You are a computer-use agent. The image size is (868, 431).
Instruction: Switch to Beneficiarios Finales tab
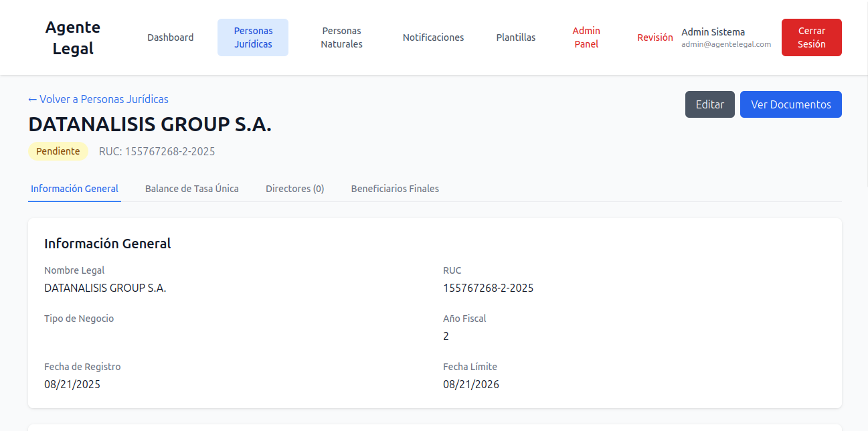(395, 189)
